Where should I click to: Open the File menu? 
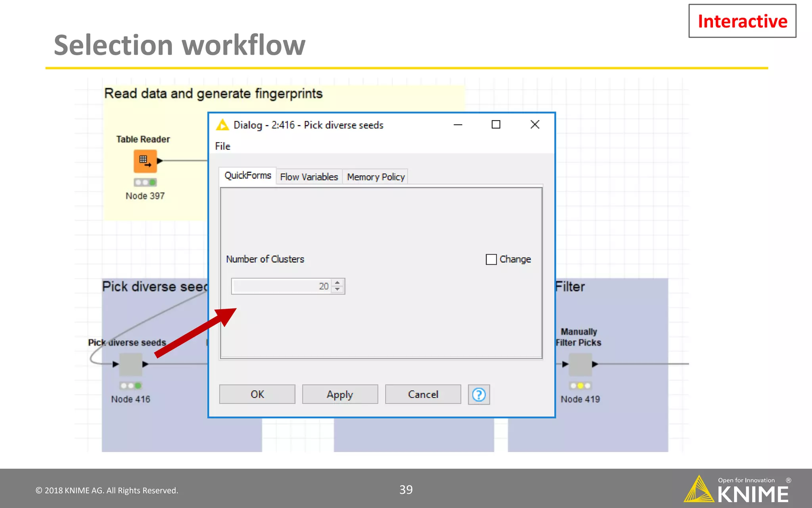[222, 146]
